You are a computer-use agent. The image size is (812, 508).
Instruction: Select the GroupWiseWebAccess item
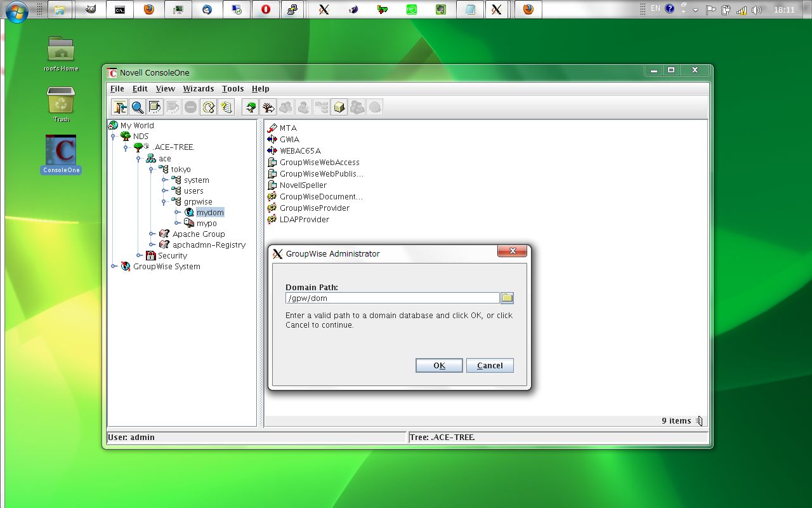313,162
